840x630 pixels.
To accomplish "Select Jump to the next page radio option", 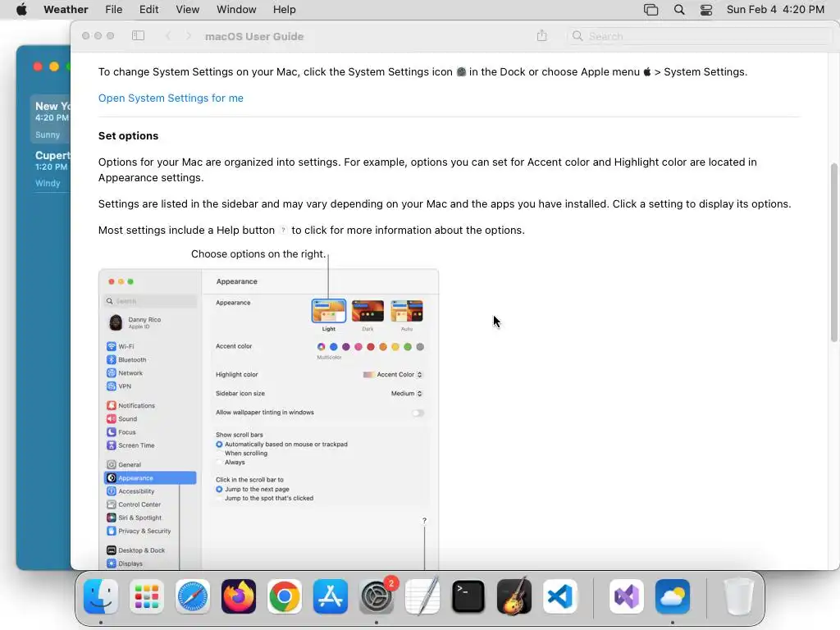I will click(219, 489).
